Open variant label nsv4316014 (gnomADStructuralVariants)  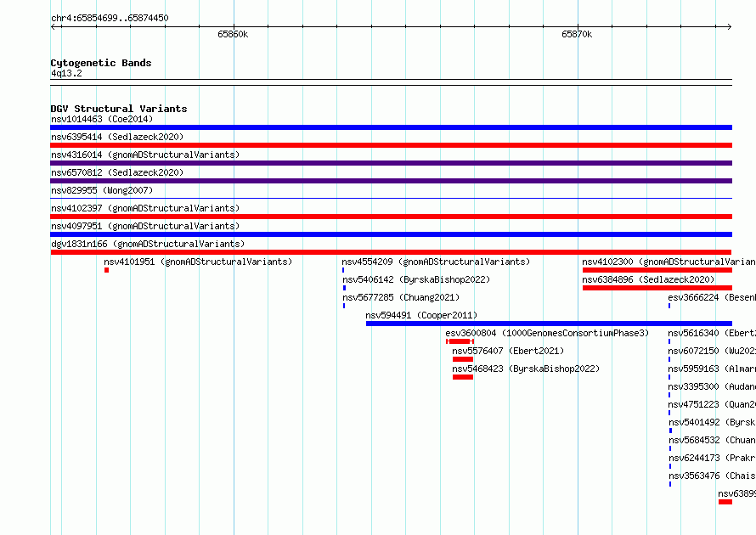pos(145,155)
